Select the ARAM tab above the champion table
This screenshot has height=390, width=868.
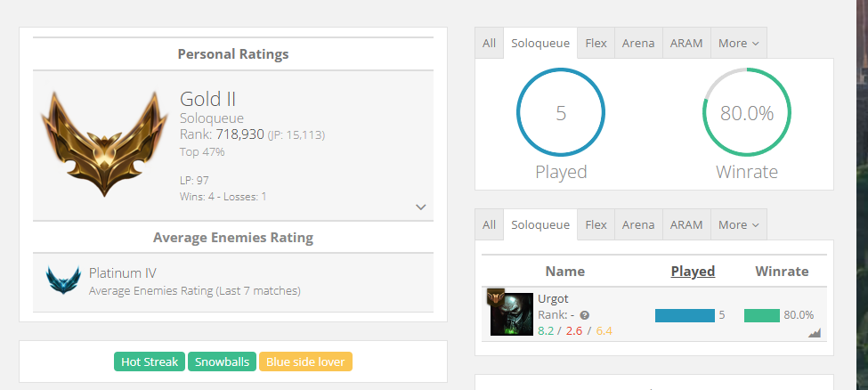pyautogui.click(x=686, y=225)
